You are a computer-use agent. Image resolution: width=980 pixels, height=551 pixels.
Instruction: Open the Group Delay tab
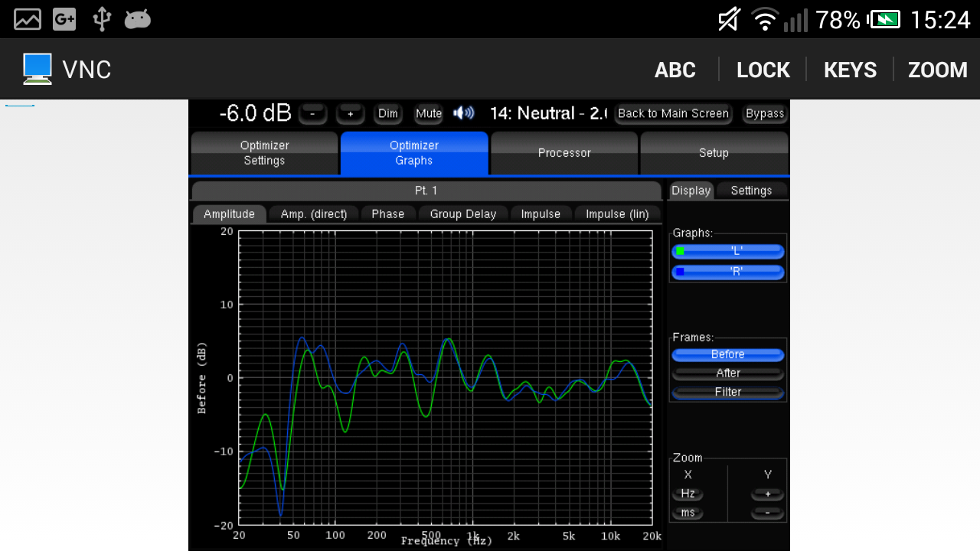click(x=462, y=214)
